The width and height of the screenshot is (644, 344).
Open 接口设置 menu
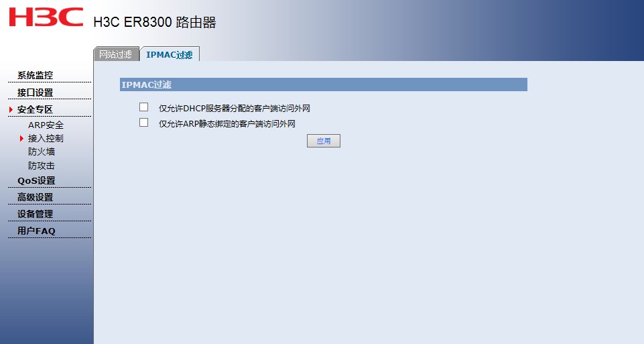[x=36, y=93]
